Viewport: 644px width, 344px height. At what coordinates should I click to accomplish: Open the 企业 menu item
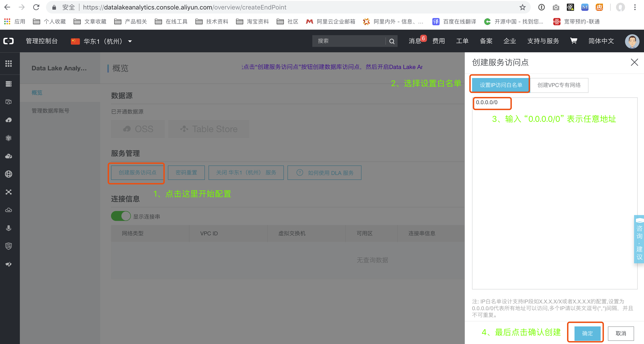510,41
